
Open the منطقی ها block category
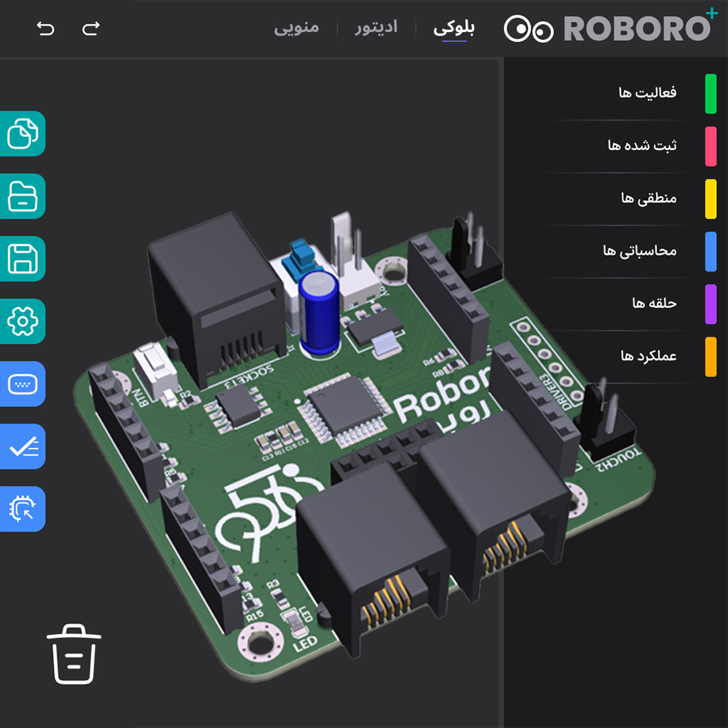617,199
